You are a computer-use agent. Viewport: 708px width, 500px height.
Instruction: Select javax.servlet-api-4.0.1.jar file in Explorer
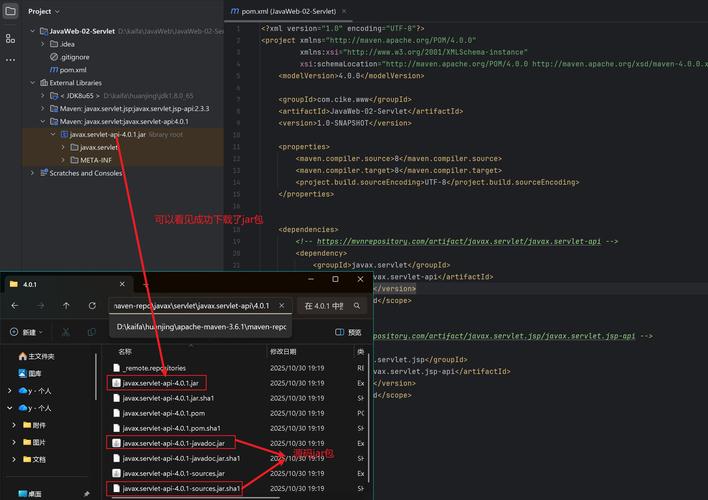[160, 382]
